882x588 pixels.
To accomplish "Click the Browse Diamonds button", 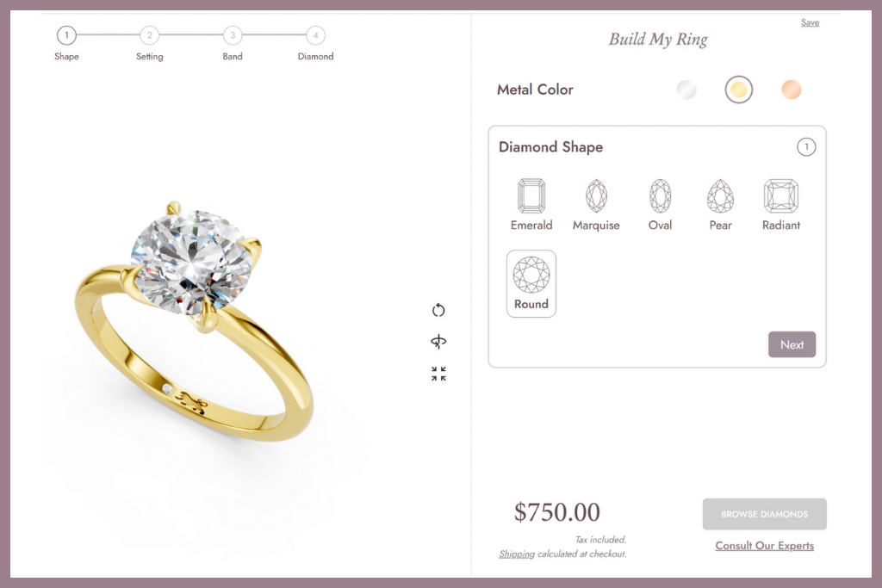I will [x=765, y=514].
